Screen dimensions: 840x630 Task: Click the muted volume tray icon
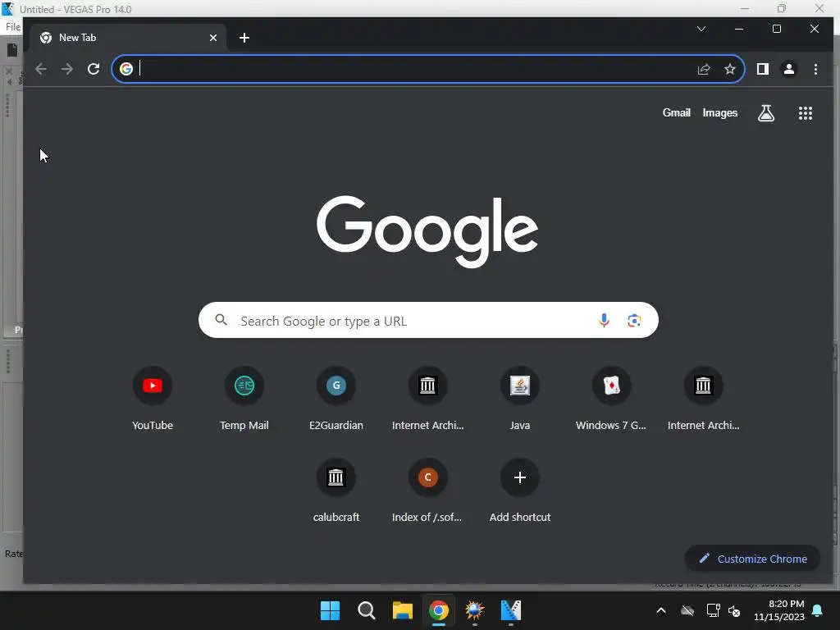pos(734,610)
